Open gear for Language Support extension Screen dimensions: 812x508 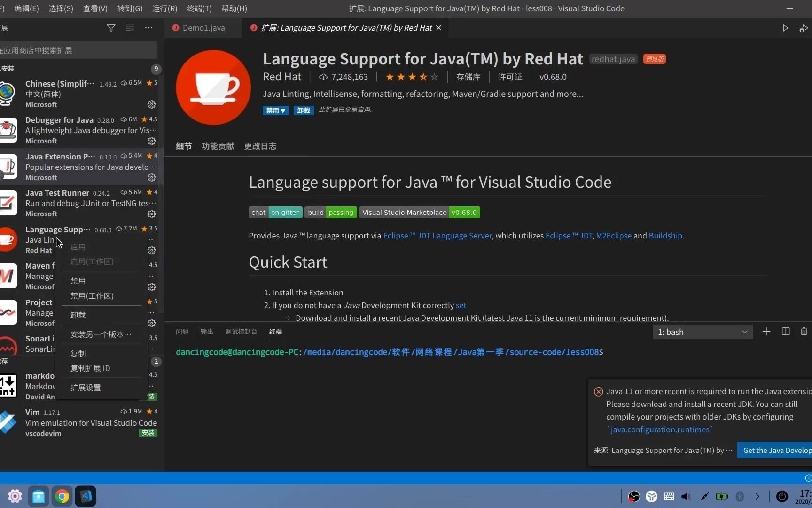152,250
